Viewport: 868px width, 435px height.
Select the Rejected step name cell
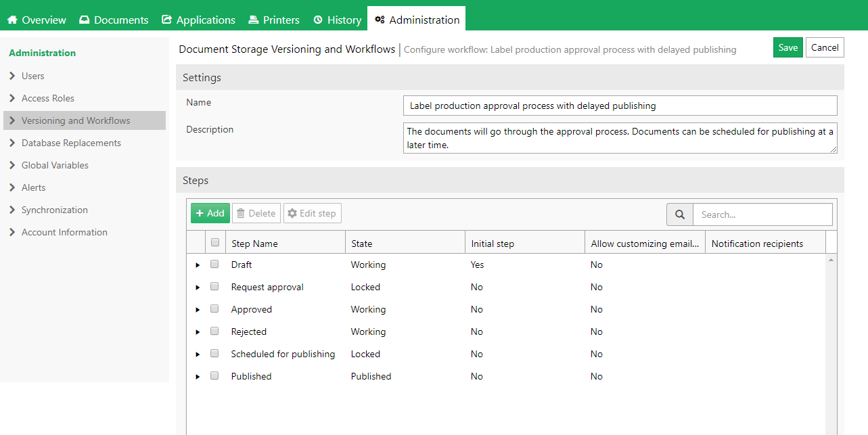tap(249, 331)
